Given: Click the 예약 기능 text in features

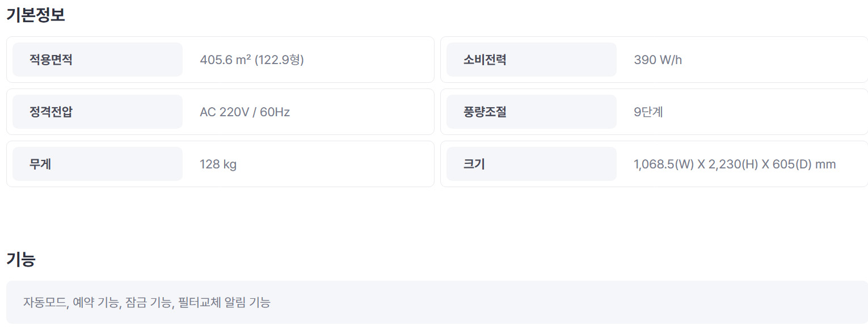Looking at the screenshot, I should tap(96, 302).
